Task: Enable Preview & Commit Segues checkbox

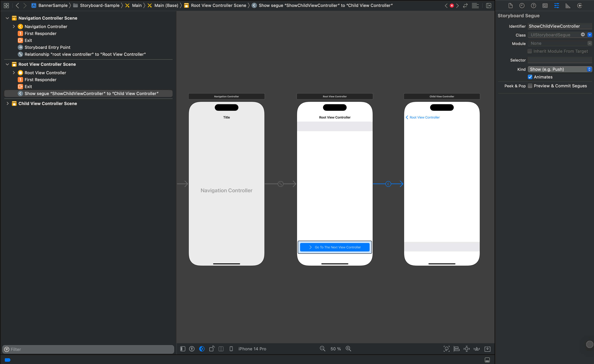Action: [530, 86]
